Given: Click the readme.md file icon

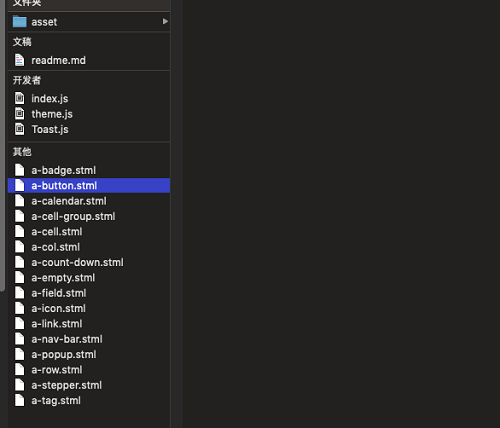Looking at the screenshot, I should pyautogui.click(x=19, y=60).
